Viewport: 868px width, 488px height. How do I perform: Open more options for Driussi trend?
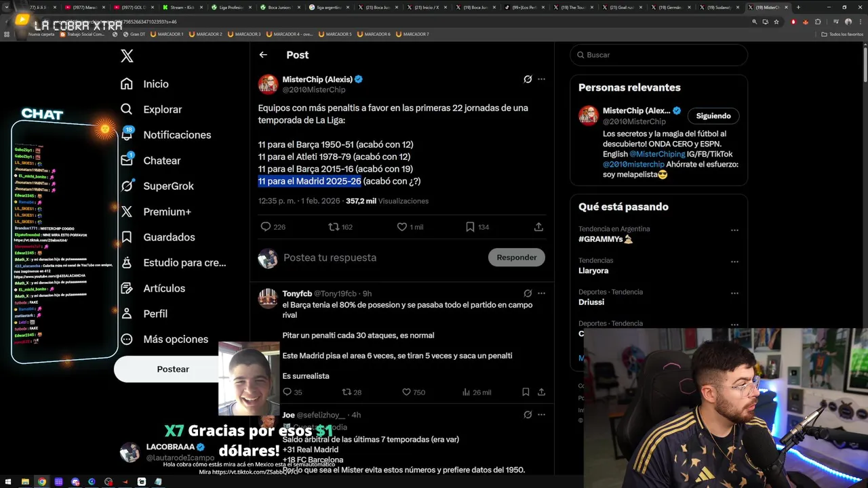click(734, 293)
